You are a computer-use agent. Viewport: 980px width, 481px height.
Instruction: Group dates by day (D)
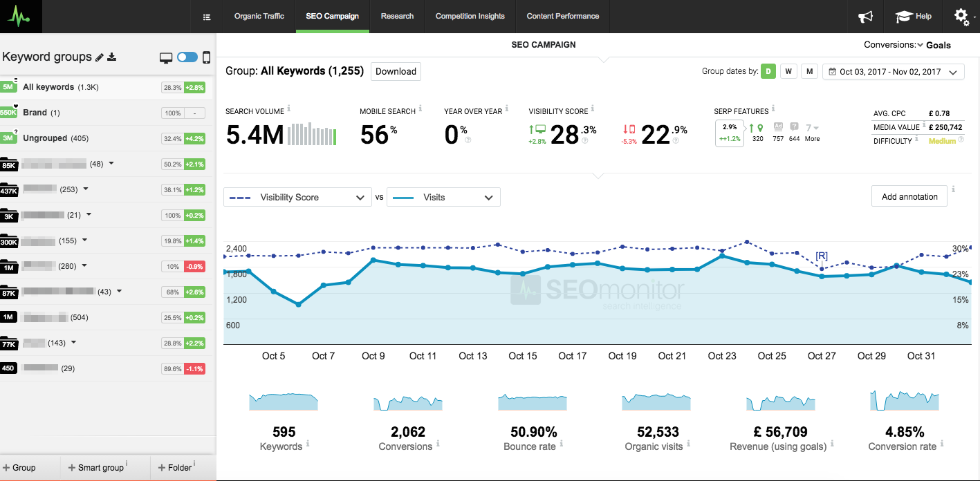pos(768,71)
